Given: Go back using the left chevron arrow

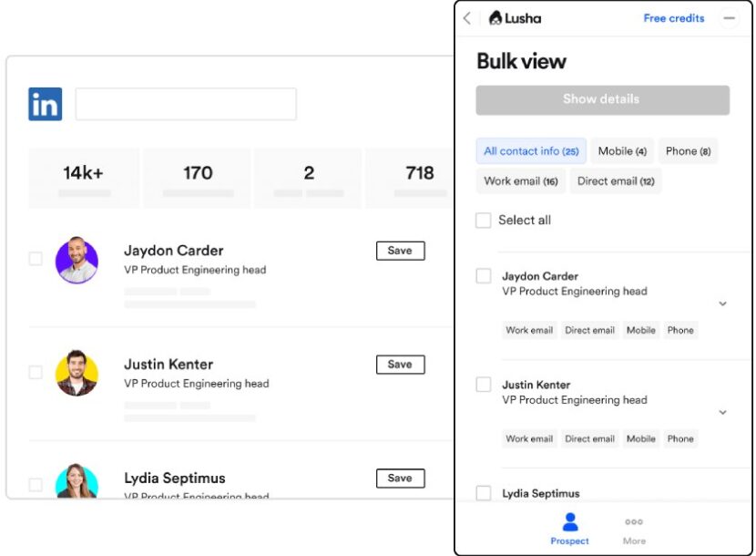Looking at the screenshot, I should tap(467, 18).
